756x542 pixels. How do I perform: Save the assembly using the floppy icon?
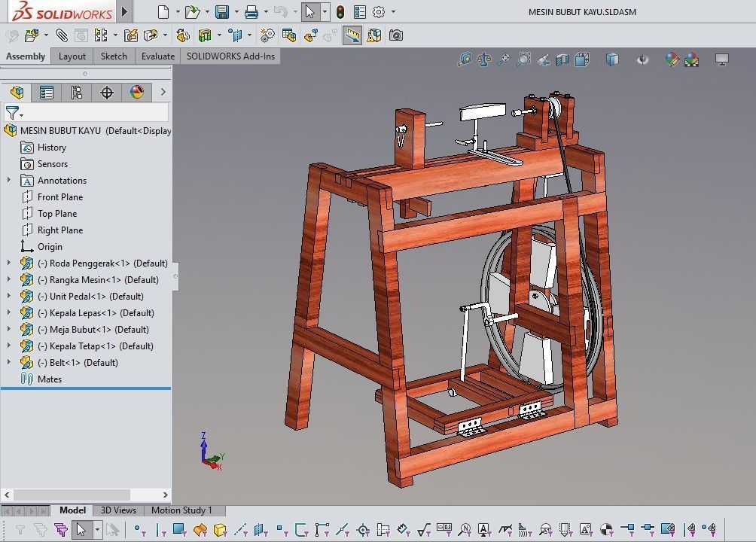tap(222, 11)
